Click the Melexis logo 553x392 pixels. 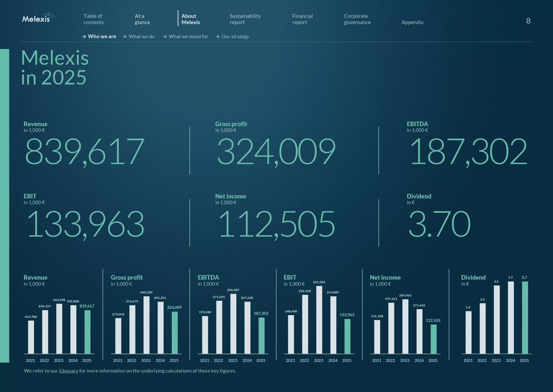point(38,18)
